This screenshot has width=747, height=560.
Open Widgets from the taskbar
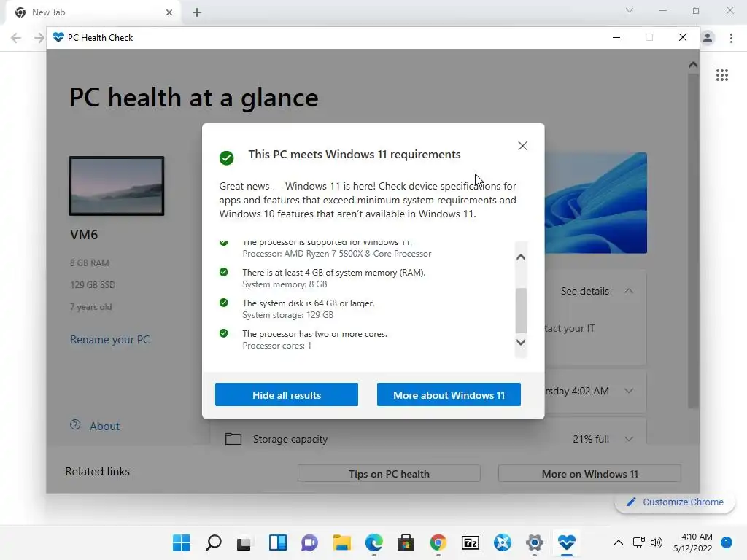tap(278, 542)
